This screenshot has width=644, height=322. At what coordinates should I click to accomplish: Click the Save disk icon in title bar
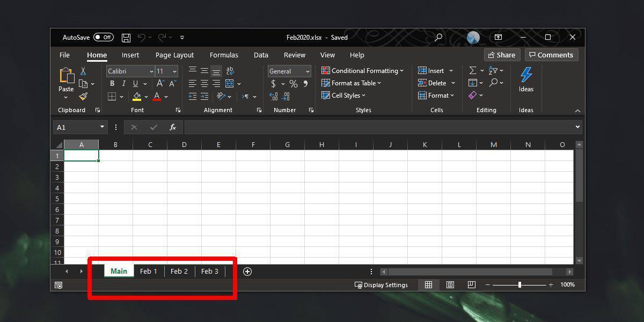[126, 38]
